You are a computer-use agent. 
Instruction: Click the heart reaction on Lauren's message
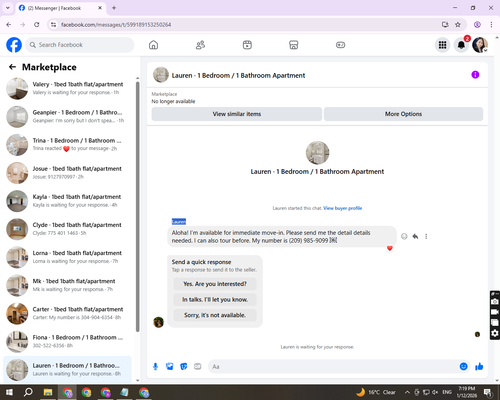390,248
